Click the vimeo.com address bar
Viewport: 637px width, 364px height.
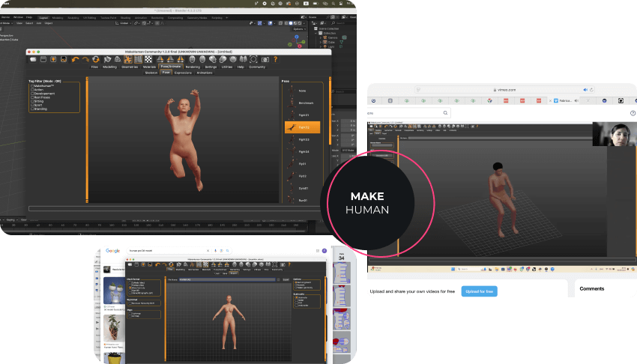504,90
